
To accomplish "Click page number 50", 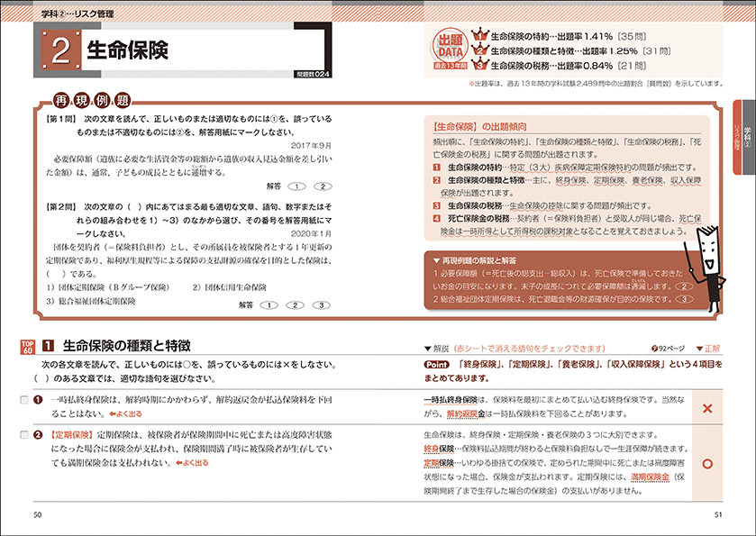I will coord(38,514).
